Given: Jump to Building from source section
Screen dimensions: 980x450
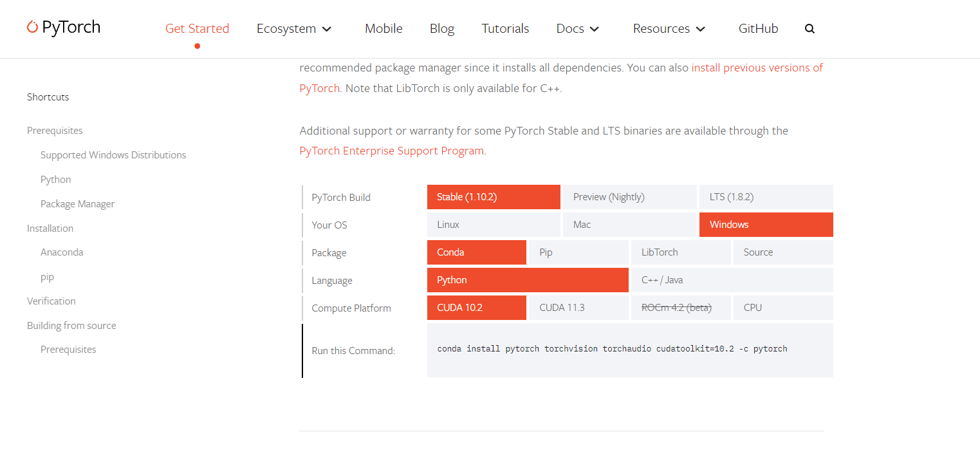Looking at the screenshot, I should [71, 326].
